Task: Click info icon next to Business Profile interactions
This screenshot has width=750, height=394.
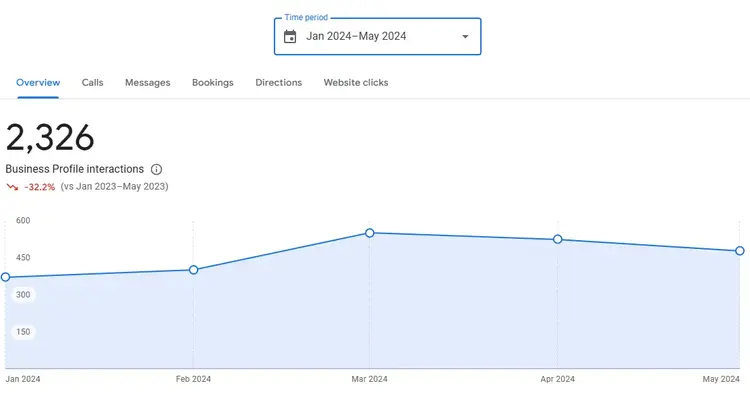Action: pyautogui.click(x=156, y=169)
